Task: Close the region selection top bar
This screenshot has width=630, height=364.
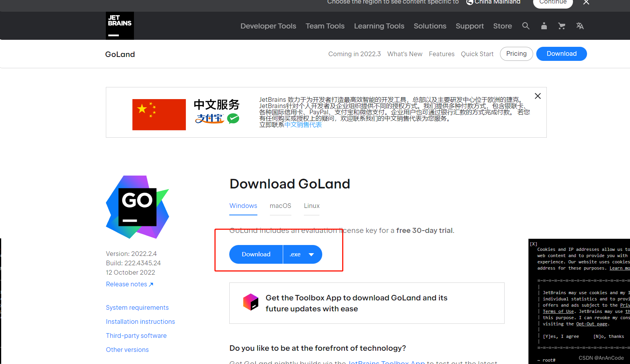Action: click(x=586, y=2)
